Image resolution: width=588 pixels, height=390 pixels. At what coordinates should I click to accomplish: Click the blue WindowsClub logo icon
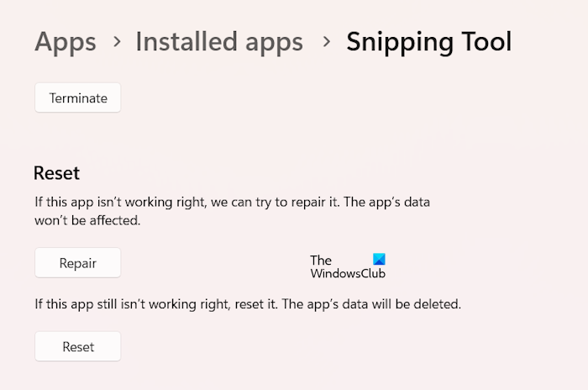[x=379, y=260]
